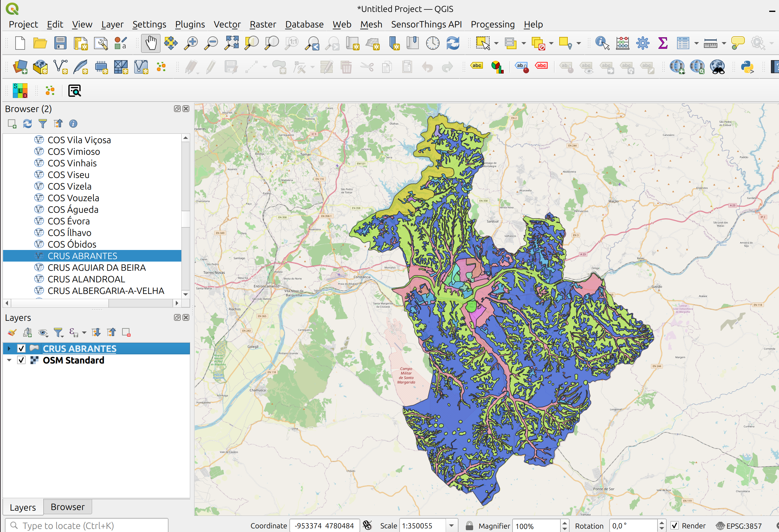Click the Map Tips speech bubble icon

(x=737, y=43)
